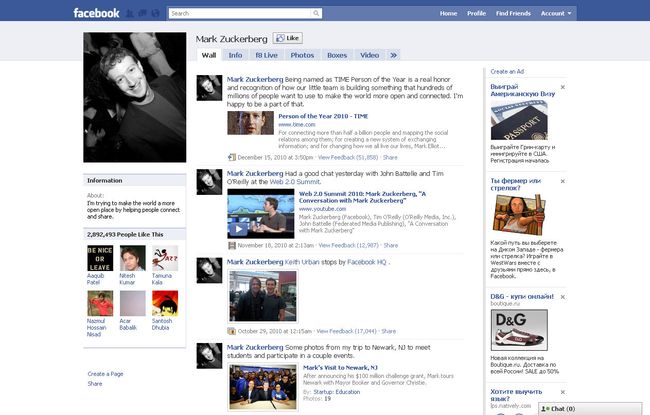Open Find Friends from top bar

[513, 13]
